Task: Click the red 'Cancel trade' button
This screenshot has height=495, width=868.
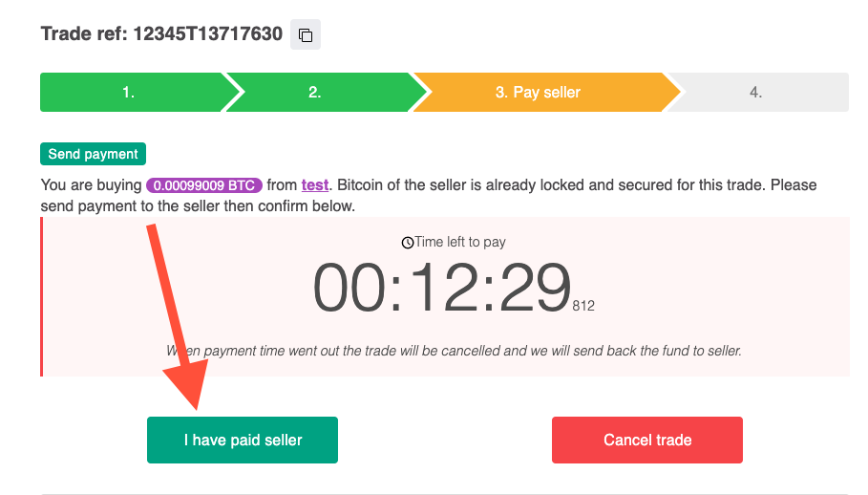Action: pos(647,441)
